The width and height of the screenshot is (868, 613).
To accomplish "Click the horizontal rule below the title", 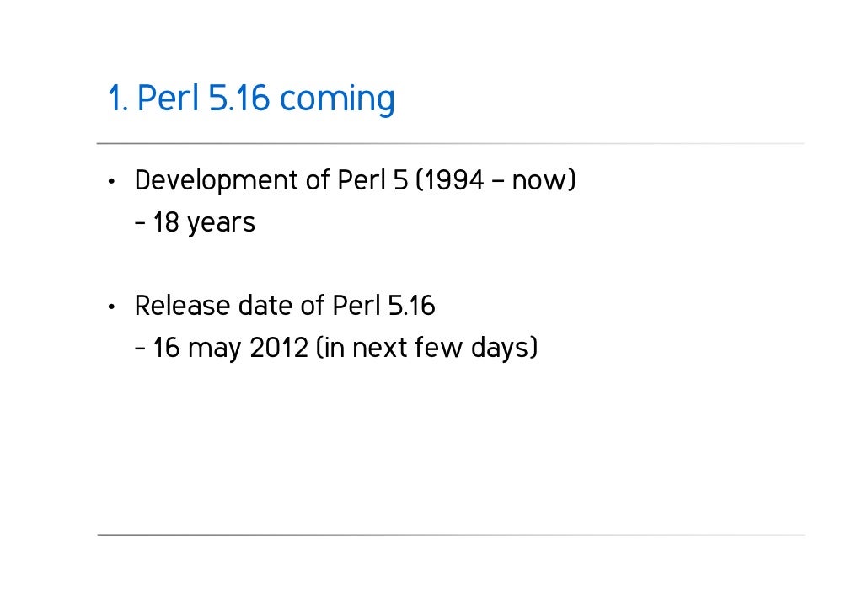I will [x=451, y=144].
